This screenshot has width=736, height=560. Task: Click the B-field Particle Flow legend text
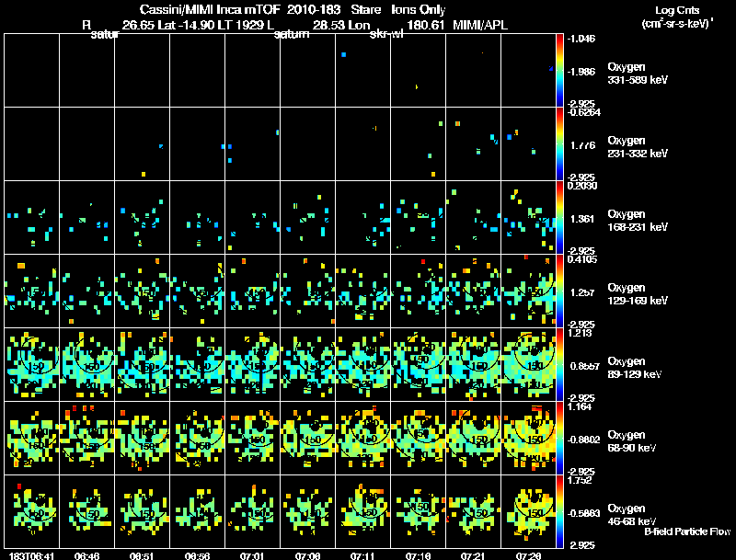pos(687,531)
